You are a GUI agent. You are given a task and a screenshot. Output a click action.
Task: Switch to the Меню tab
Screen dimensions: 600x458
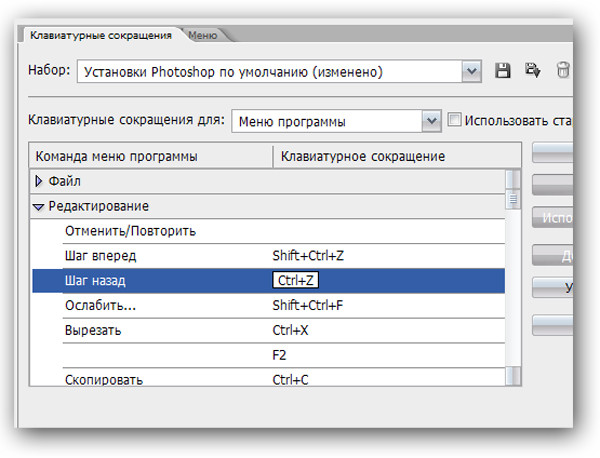203,35
